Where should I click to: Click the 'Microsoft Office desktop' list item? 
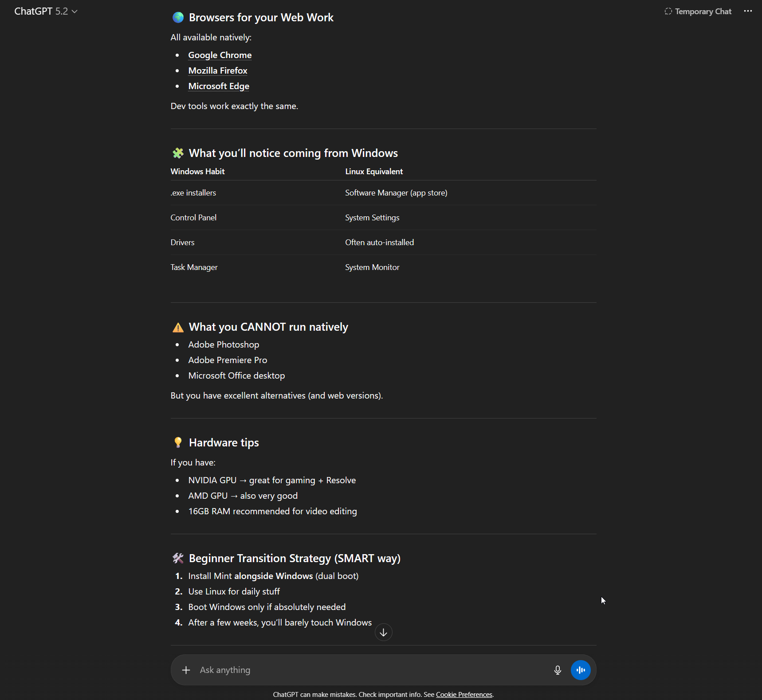click(236, 375)
